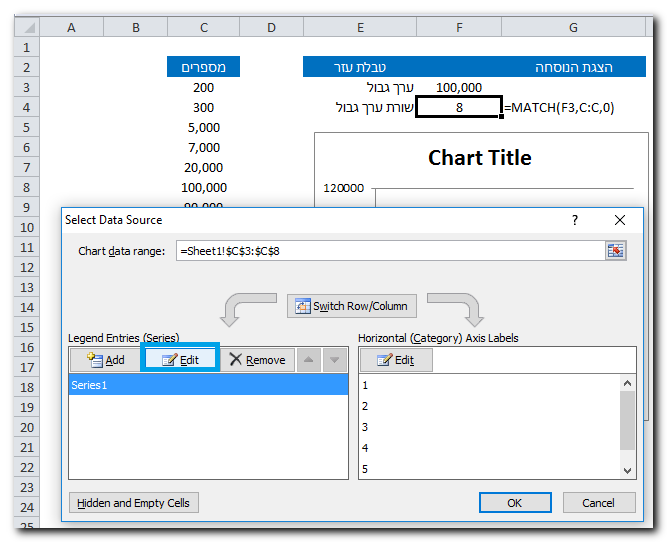Viewport: 667px width, 542px height.
Task: Edit horizontal axis labels
Action: coord(396,360)
